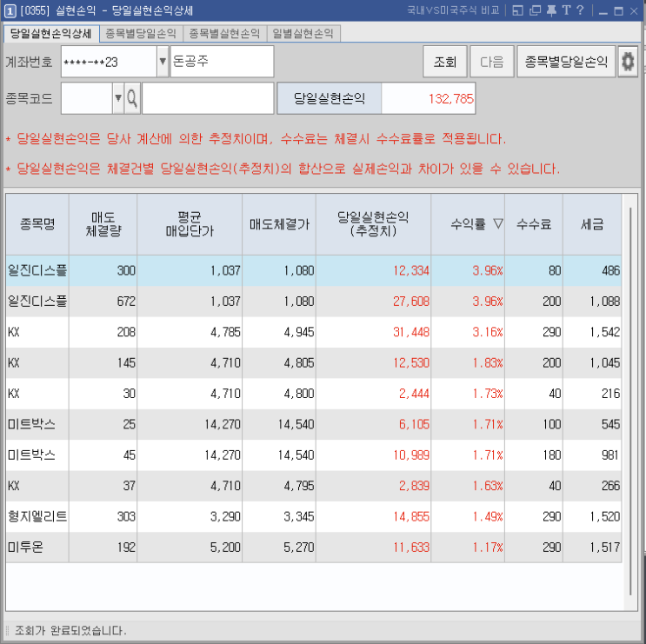Click return rate 1.49%
Screen dimensions: 646x644
click(x=488, y=516)
